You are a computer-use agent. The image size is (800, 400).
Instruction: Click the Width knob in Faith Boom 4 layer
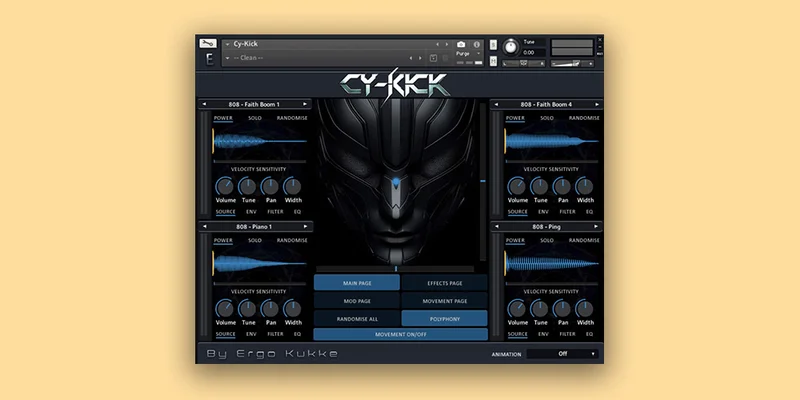[585, 186]
